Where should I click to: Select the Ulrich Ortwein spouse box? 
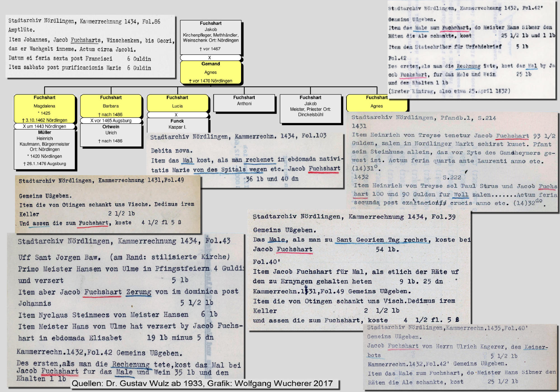[x=111, y=135]
